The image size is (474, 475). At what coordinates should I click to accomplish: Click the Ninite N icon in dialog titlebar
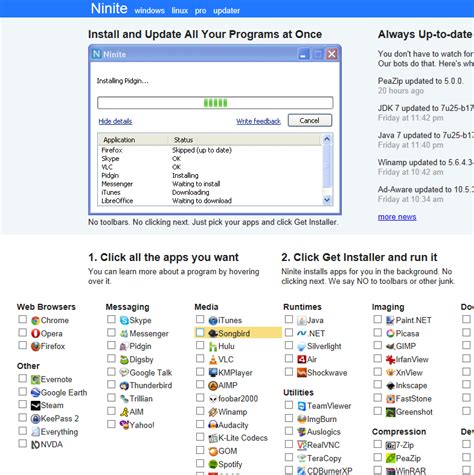[97, 54]
